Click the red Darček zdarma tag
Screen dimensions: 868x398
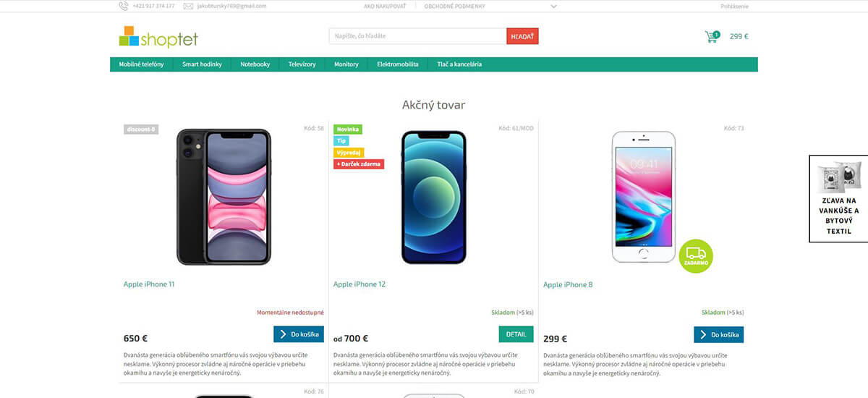pos(359,164)
